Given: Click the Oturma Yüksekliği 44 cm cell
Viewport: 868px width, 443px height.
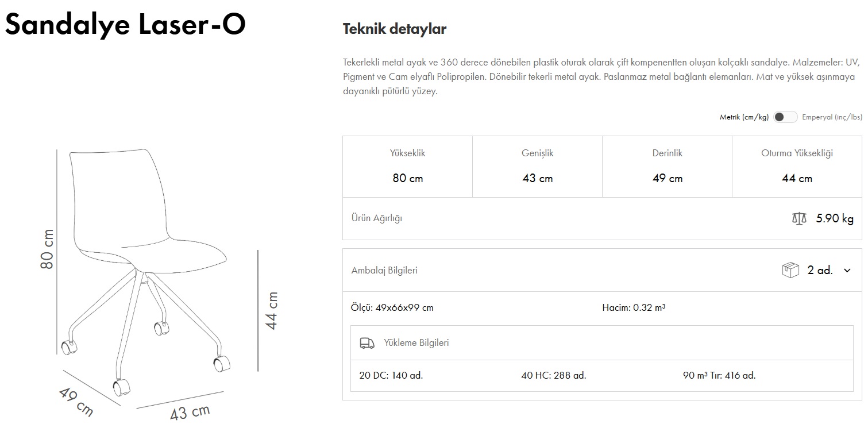Looking at the screenshot, I should [x=797, y=167].
